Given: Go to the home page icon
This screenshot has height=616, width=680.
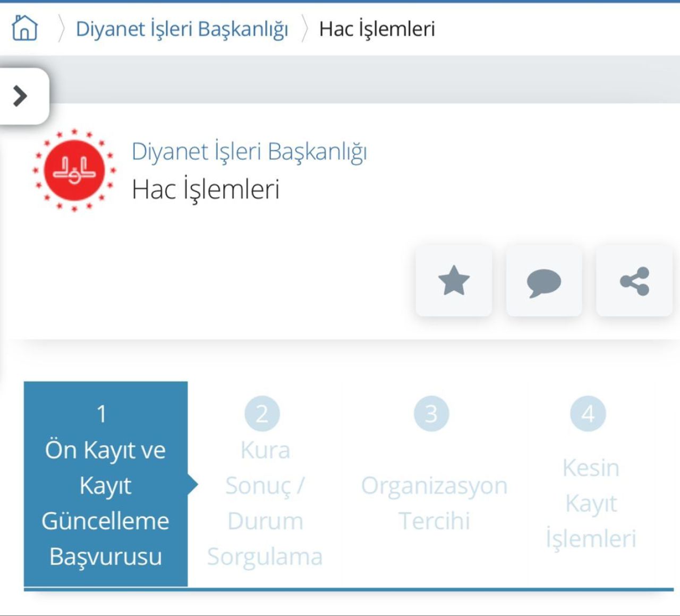Looking at the screenshot, I should [x=24, y=28].
